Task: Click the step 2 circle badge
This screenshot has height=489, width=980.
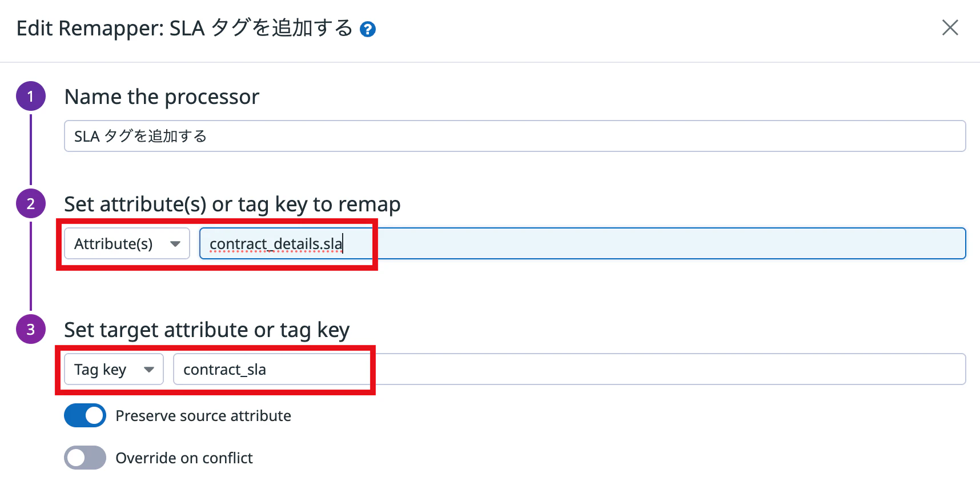Action: click(31, 203)
